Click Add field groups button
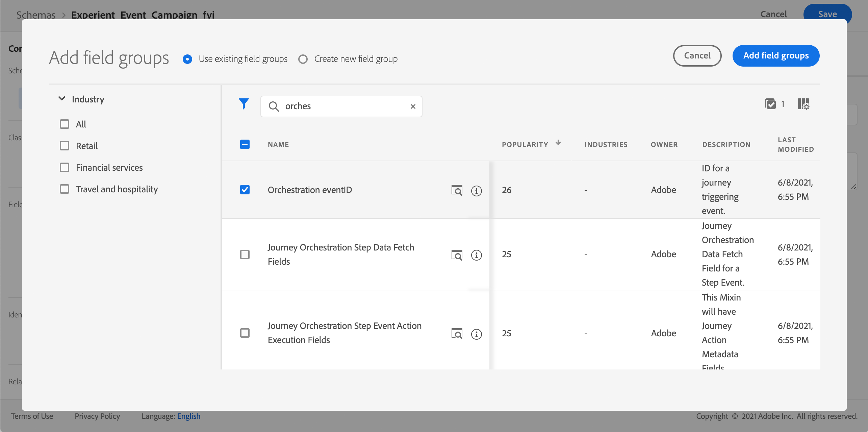 point(775,55)
